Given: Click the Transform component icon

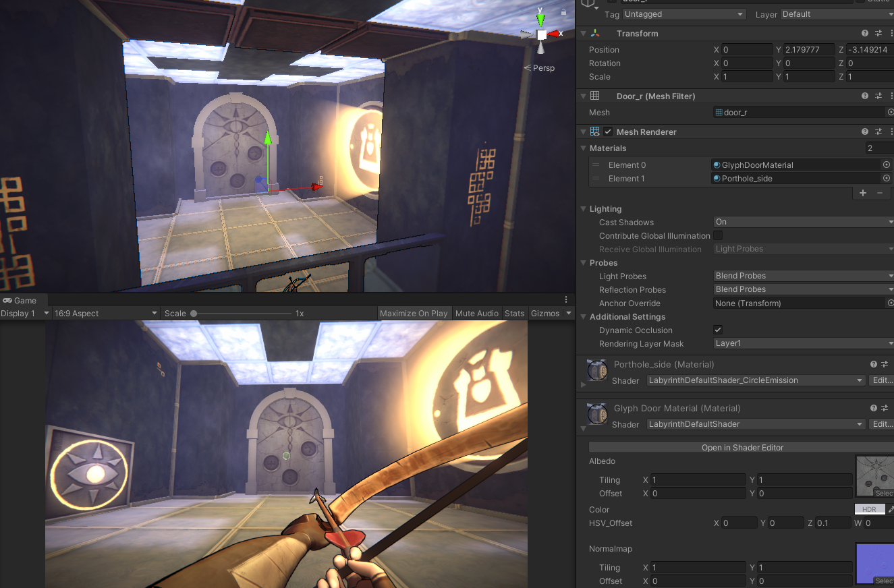Looking at the screenshot, I should pos(594,33).
